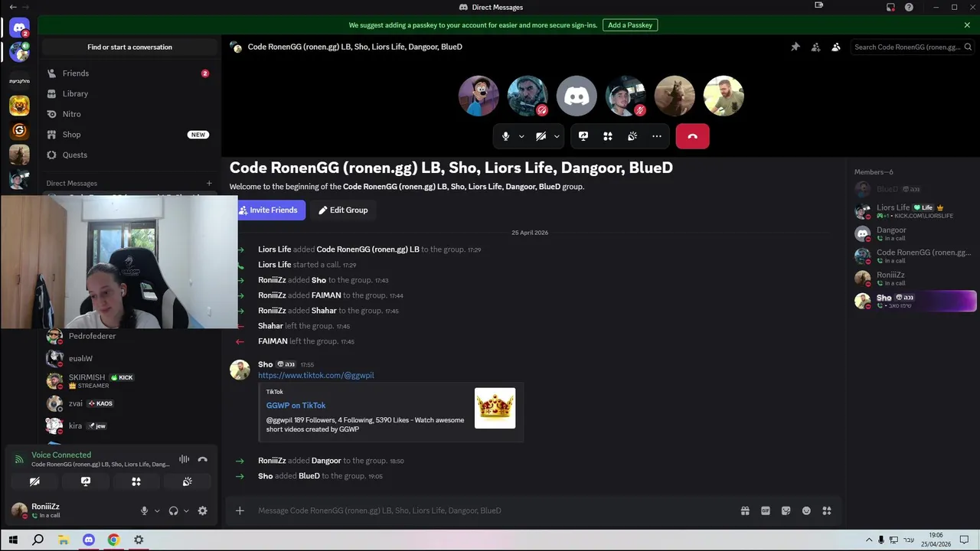Start an activity from call controls

point(608,136)
